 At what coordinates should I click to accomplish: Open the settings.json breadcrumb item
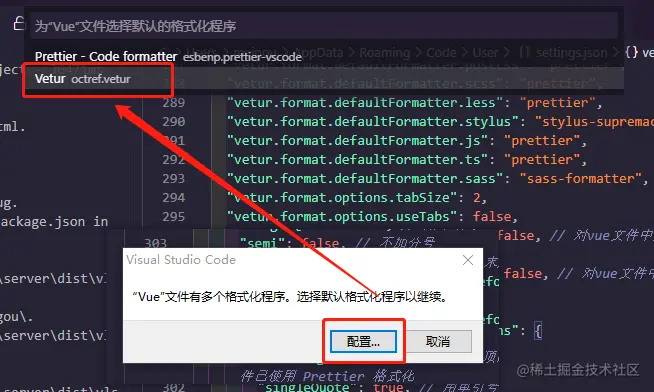pos(571,53)
